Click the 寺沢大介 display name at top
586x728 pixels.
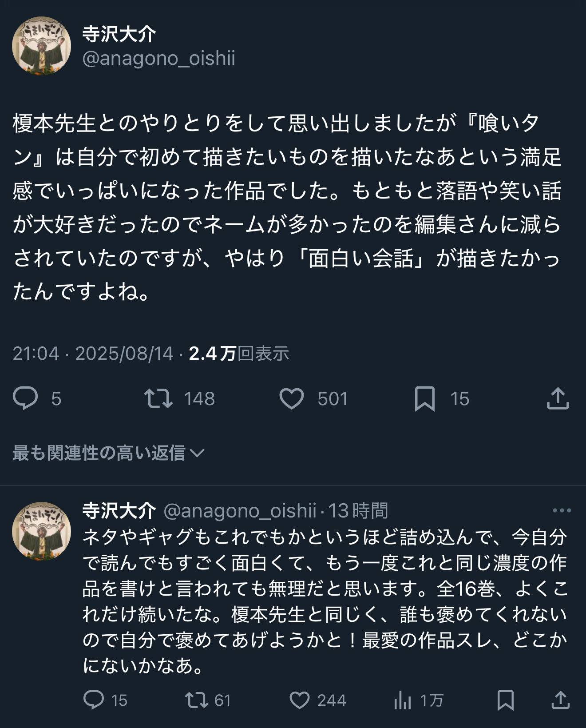click(x=119, y=34)
